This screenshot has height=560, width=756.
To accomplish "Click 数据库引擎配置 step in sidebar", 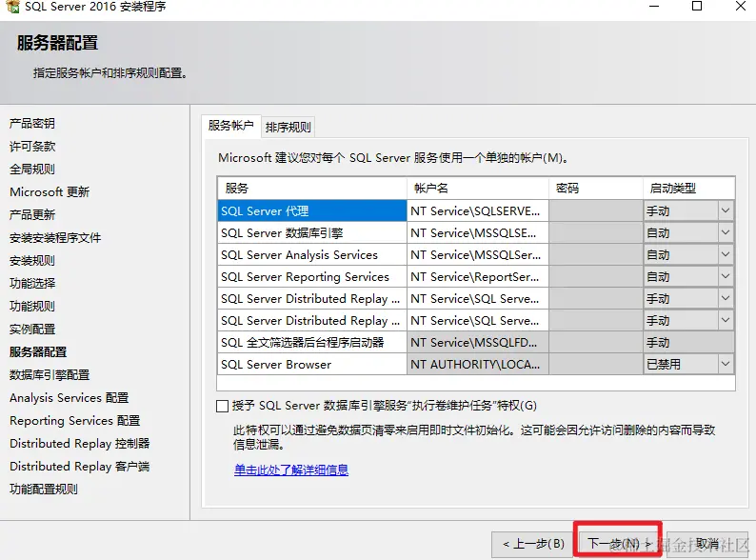I will click(50, 375).
